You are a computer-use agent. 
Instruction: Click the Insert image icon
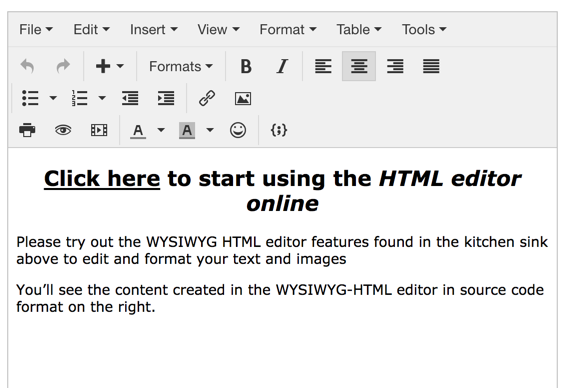[x=243, y=98]
